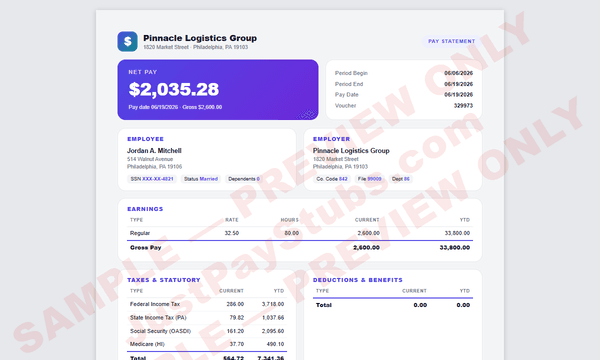Click the Federal Income Tax row label
This screenshot has width=600, height=360.
click(155, 304)
